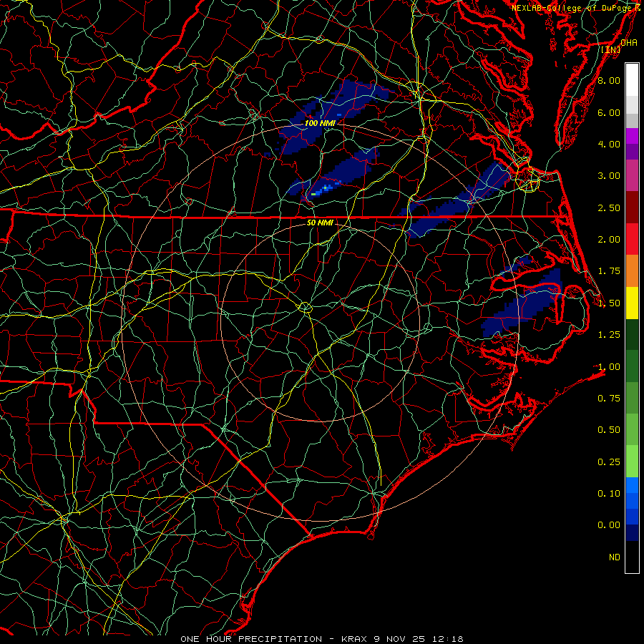Image resolution: width=644 pixels, height=644 pixels.
Task: Select the bright magenta swatch next to 4.00
Action: pyautogui.click(x=632, y=136)
